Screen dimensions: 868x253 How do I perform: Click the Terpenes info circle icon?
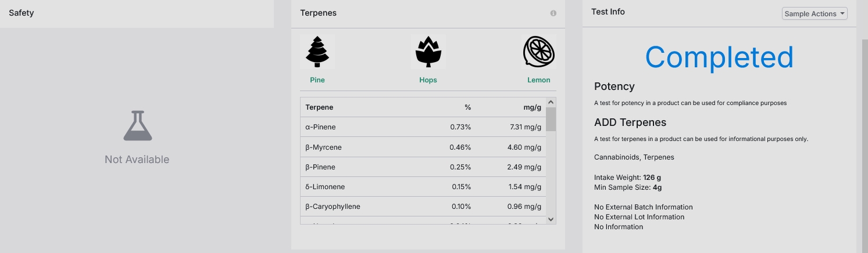pos(553,13)
